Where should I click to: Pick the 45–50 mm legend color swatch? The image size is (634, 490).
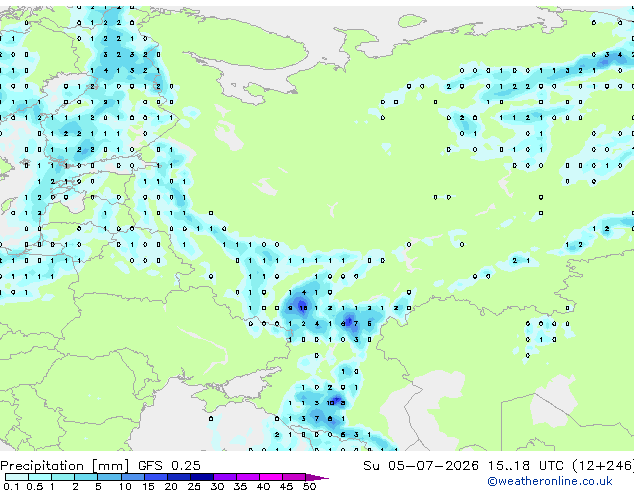coord(294,477)
